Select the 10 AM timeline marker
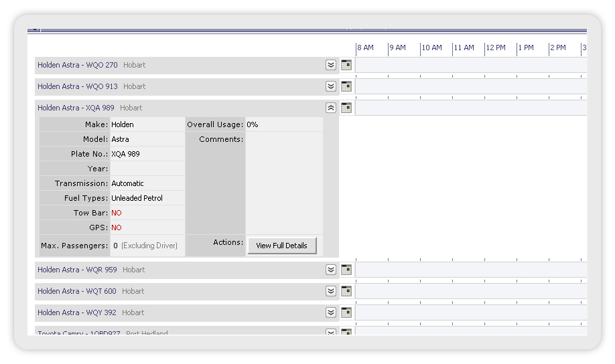This screenshot has height=364, width=615. point(431,48)
